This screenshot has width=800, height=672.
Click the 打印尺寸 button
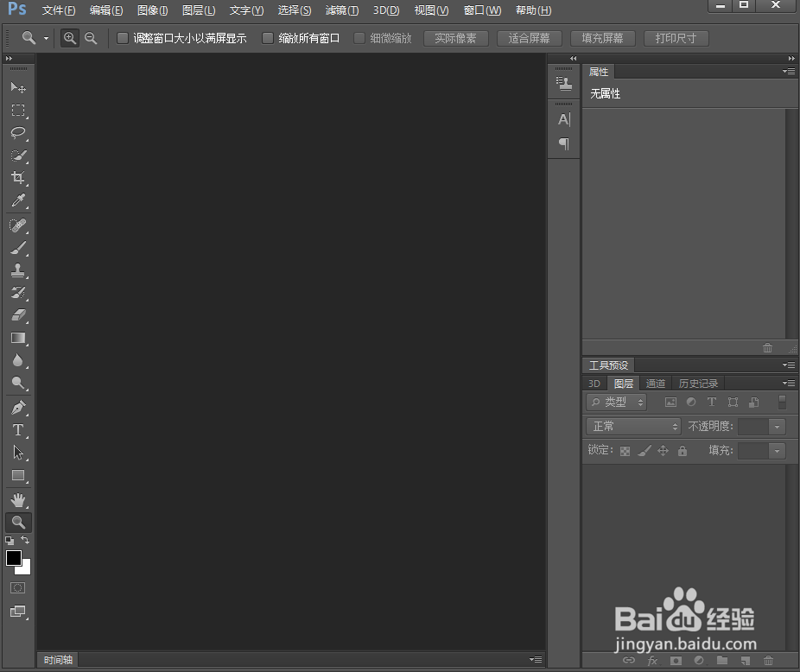coord(676,38)
